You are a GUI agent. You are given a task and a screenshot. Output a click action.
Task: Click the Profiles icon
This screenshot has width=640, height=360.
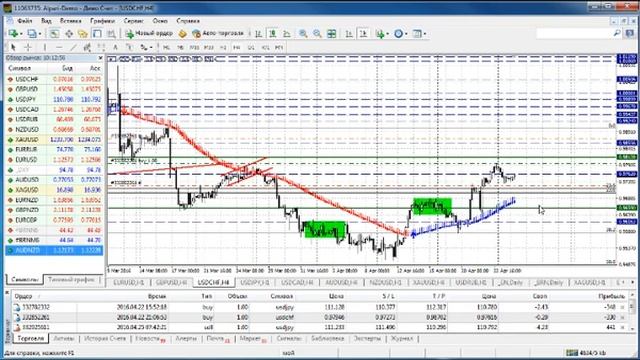tap(31, 34)
